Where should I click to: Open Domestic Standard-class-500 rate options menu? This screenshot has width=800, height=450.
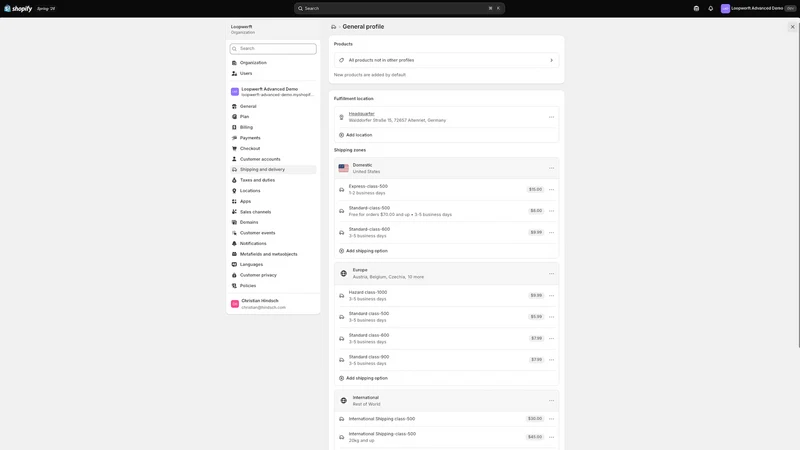tap(552, 211)
